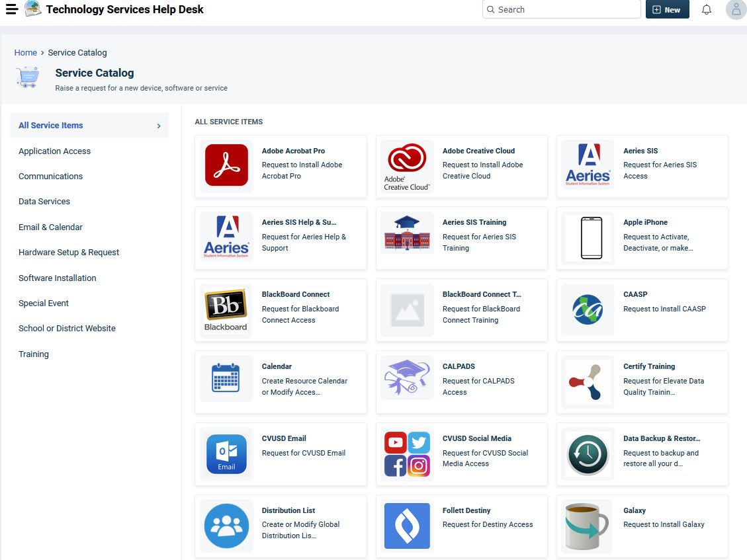Click in the Search field
Image resolution: width=747 pixels, height=560 pixels.
[561, 9]
